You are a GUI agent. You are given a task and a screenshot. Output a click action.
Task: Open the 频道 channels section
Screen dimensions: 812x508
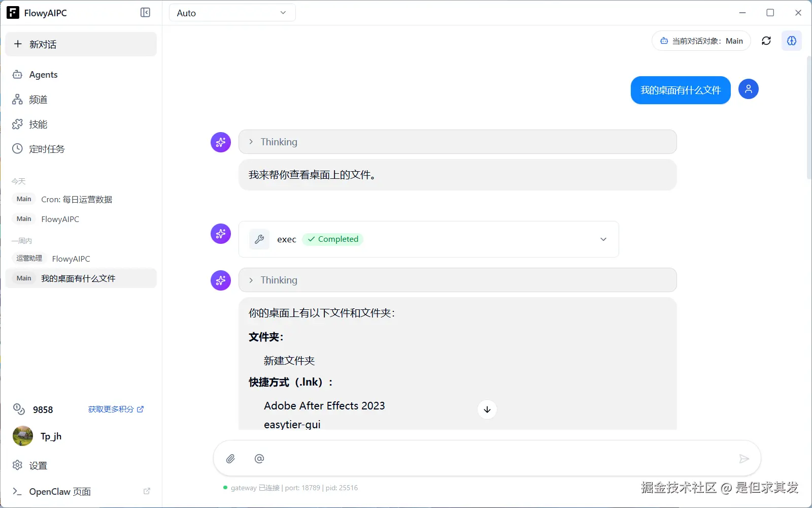tap(17, 99)
